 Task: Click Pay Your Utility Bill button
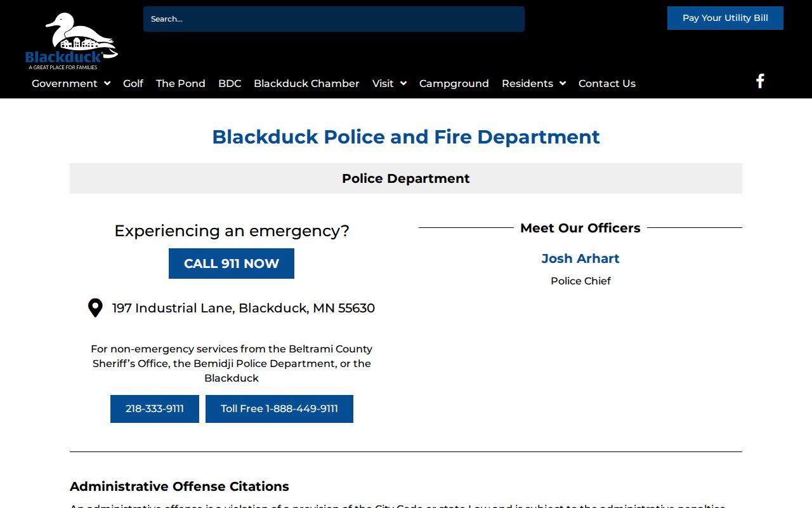(725, 18)
